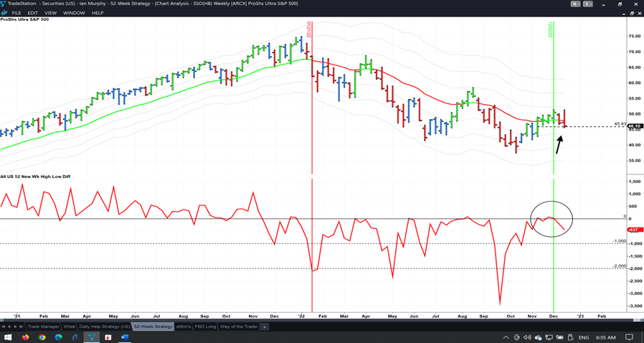Image resolution: width=644 pixels, height=343 pixels.
Task: Open Microsoft Word from the taskbar
Action: point(124,337)
